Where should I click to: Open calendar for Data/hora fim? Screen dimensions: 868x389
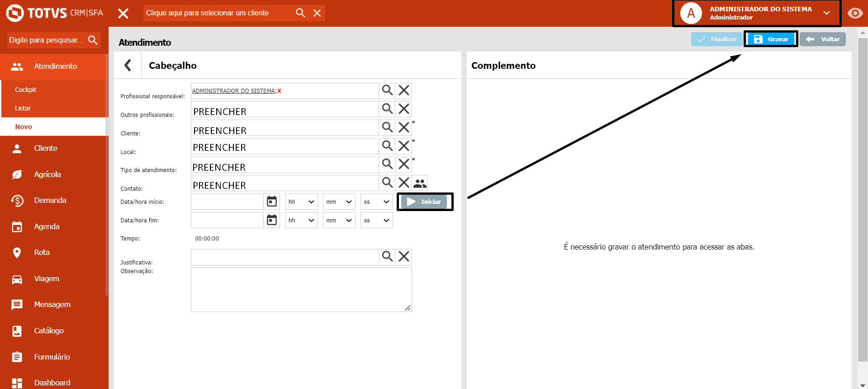pyautogui.click(x=272, y=220)
